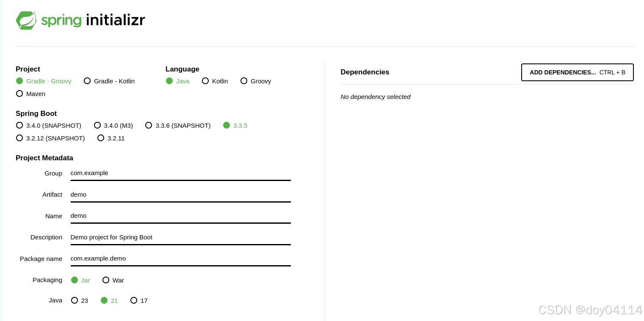Click the Language section heading

click(x=182, y=69)
